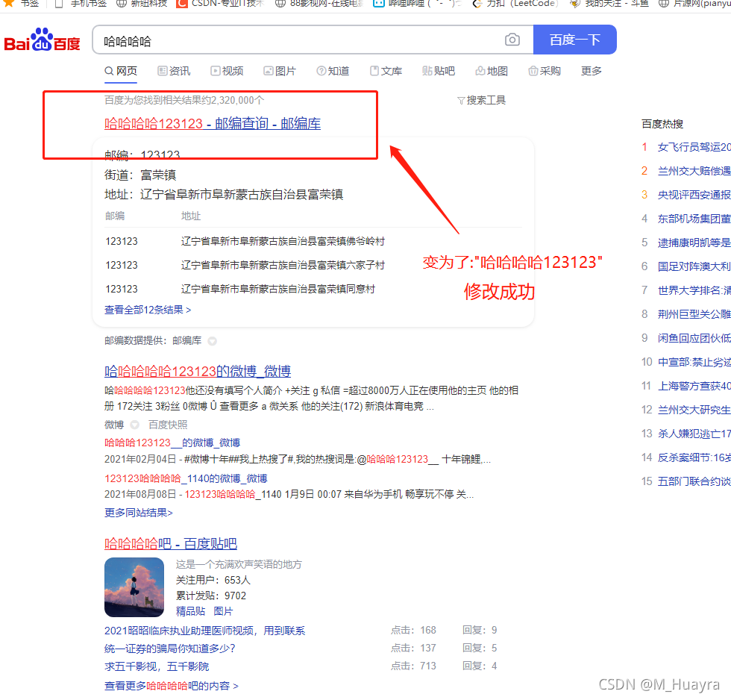Open hot search 荆州巨型关公雕
This screenshot has width=731, height=700.
pos(694,314)
